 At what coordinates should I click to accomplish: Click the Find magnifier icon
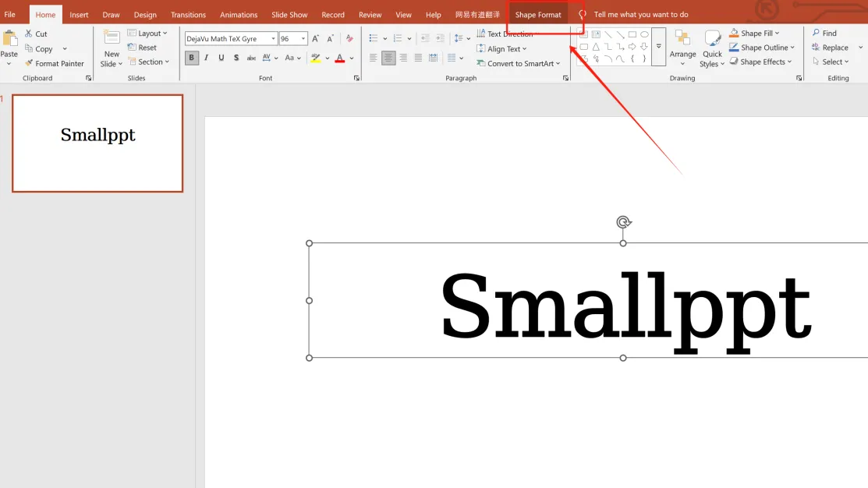(816, 34)
